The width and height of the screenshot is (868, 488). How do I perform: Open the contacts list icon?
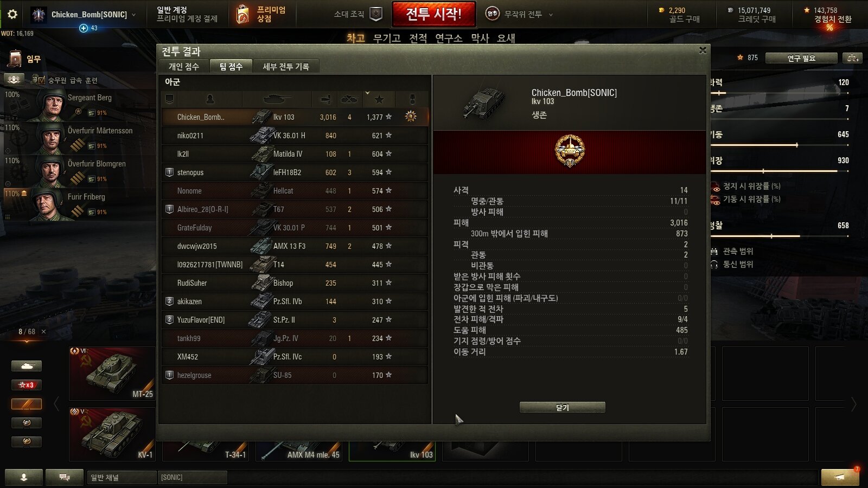[x=24, y=477]
